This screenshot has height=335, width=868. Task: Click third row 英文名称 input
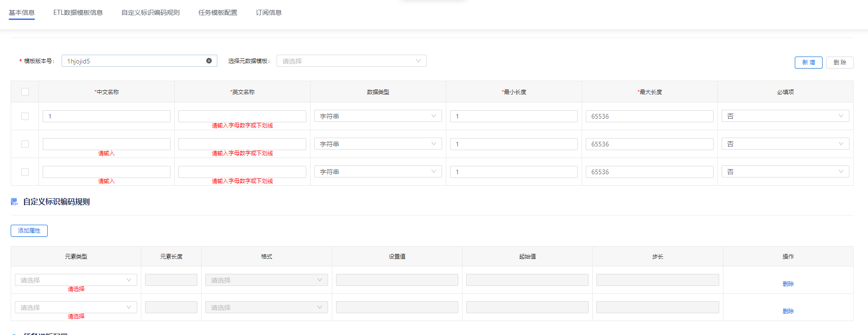coord(242,172)
